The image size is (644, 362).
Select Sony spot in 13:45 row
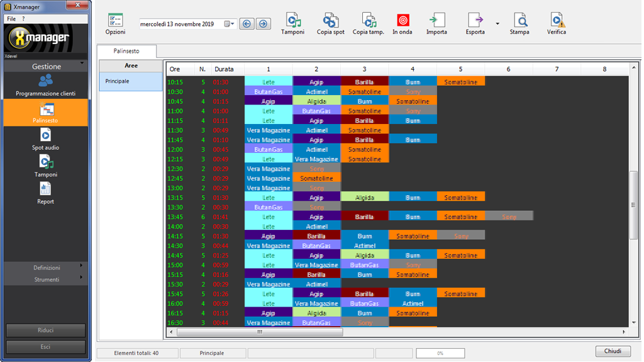click(x=509, y=217)
